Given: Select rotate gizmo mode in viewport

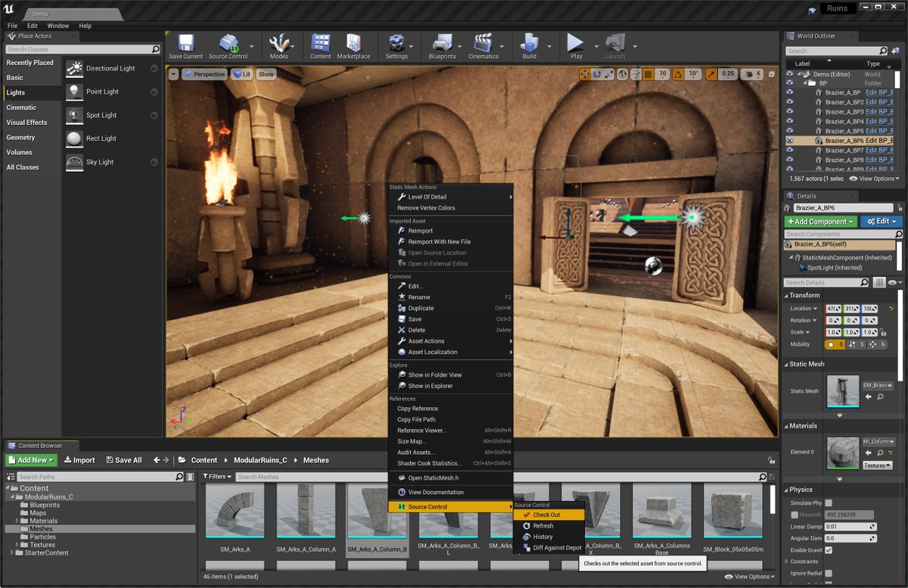Looking at the screenshot, I should click(597, 74).
